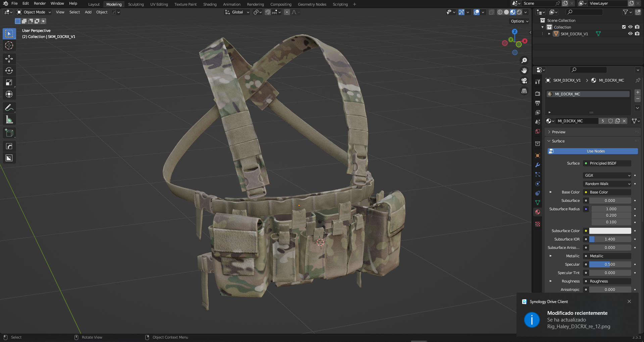Click the Principled BSDF surface shader button
644x342 pixels.
(x=607, y=163)
